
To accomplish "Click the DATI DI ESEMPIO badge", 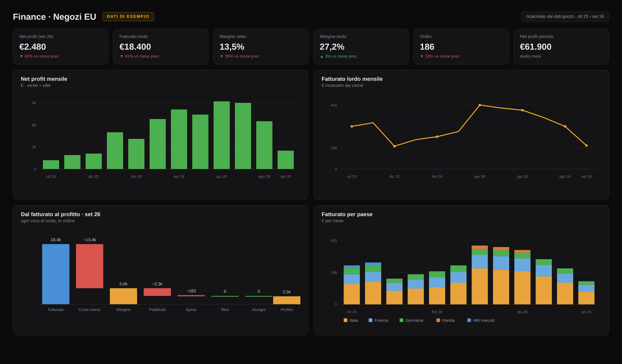I will pos(128,17).
